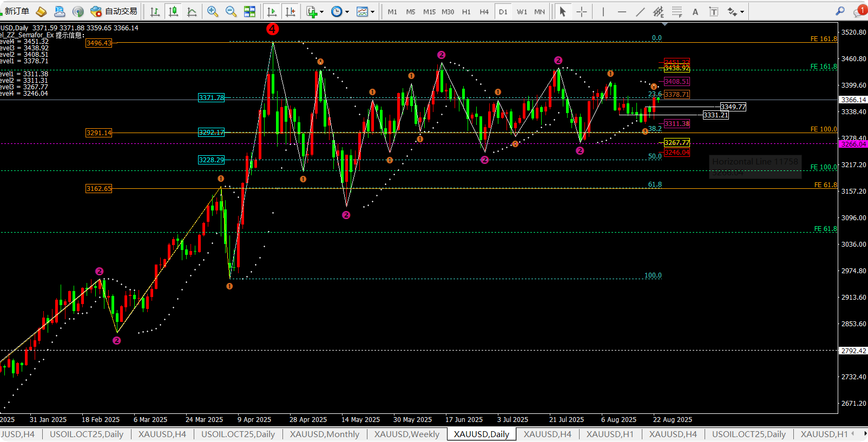Open the chart Templates icon

tap(362, 11)
